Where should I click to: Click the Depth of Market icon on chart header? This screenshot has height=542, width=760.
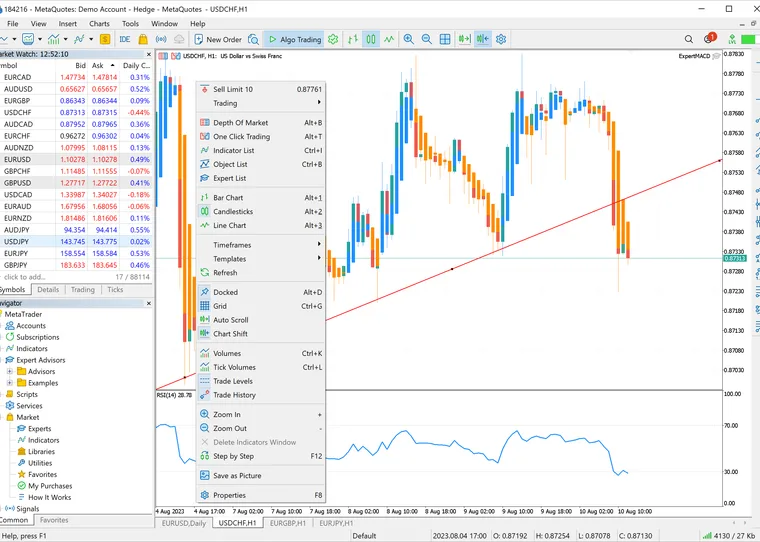pyautogui.click(x=163, y=56)
